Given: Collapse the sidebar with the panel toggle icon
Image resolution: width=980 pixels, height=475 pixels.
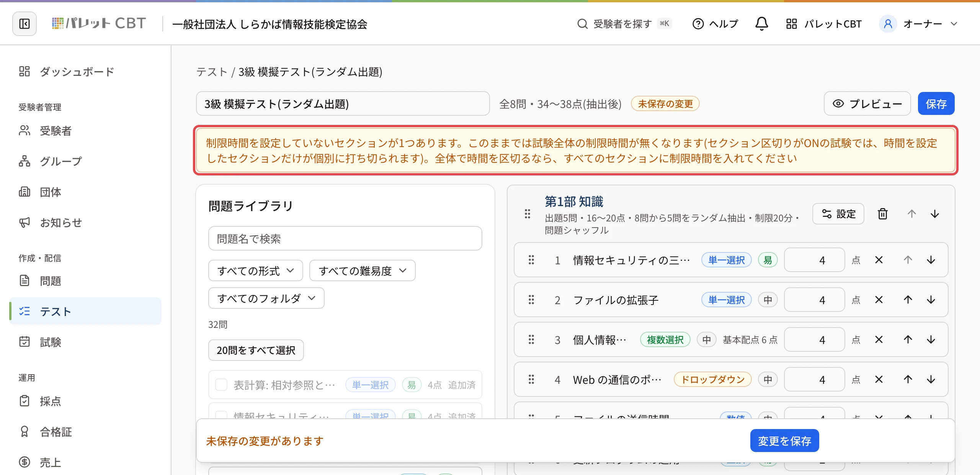Looking at the screenshot, I should click(x=24, y=24).
